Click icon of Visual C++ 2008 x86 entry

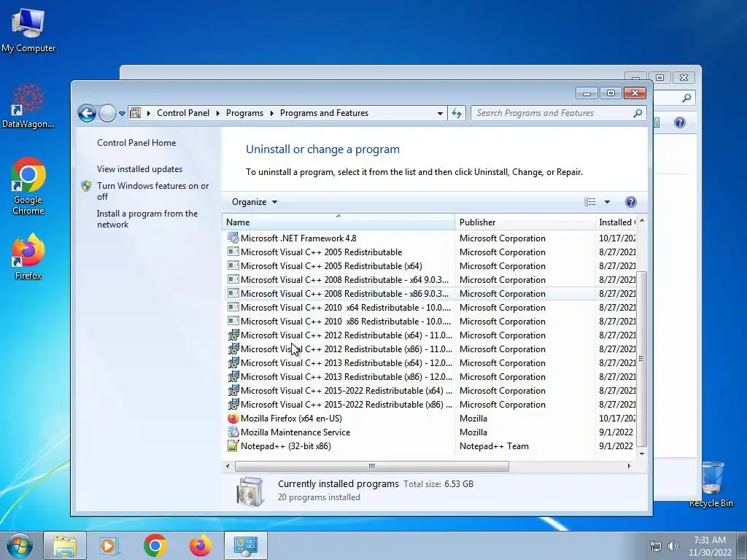coord(233,293)
